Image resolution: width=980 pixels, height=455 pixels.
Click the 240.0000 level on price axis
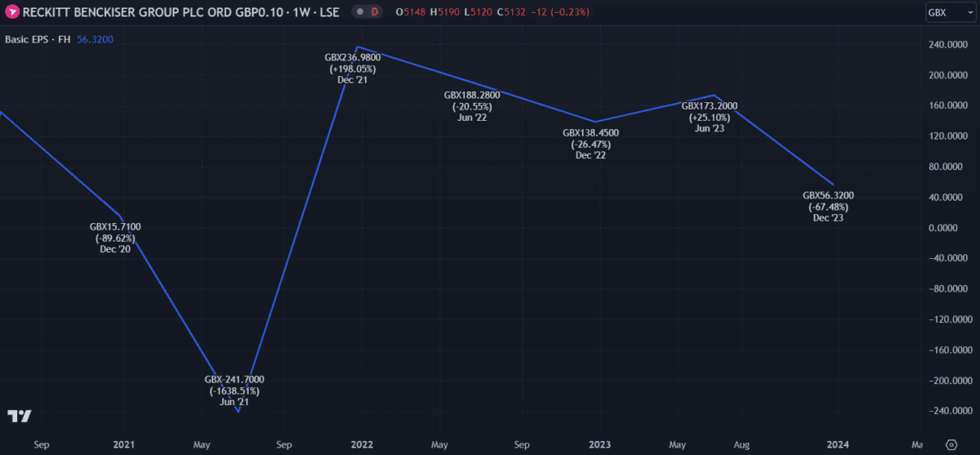coord(947,45)
